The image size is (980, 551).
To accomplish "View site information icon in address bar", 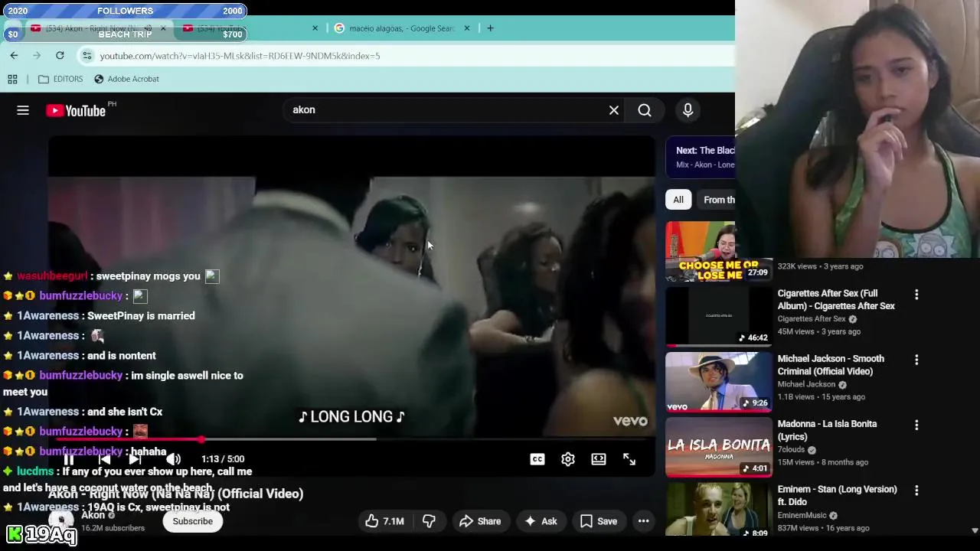I will [87, 56].
